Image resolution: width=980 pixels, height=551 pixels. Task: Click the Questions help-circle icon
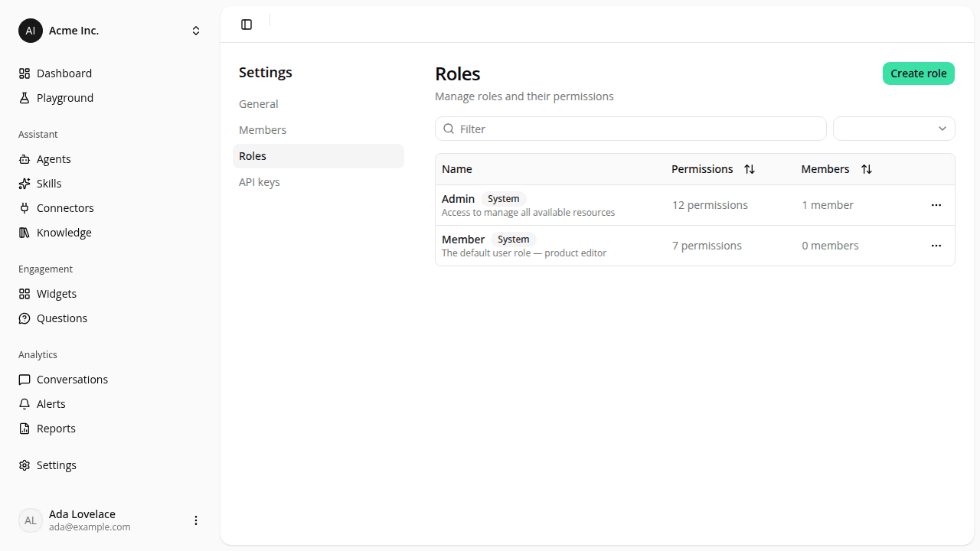[24, 318]
